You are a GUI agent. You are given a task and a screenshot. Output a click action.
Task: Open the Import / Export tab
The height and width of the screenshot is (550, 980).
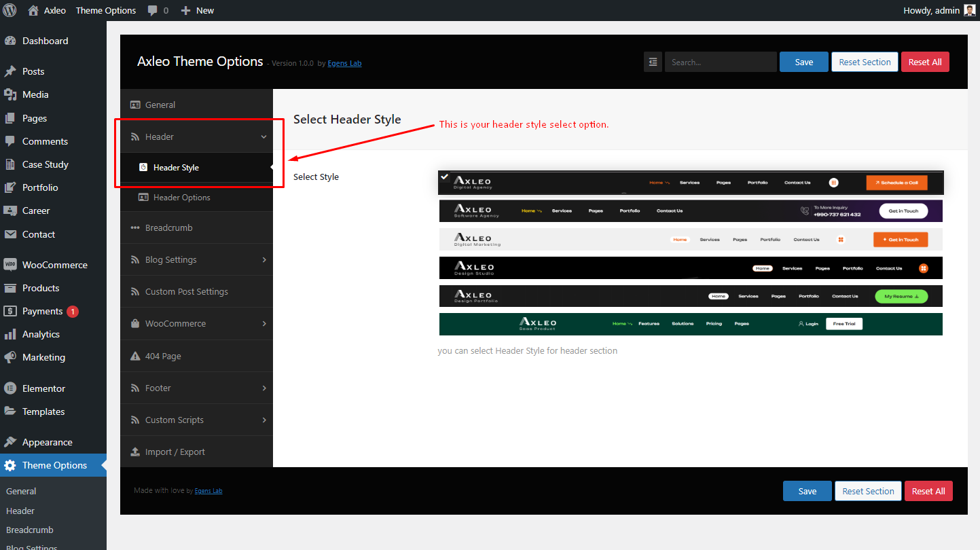[x=196, y=452]
